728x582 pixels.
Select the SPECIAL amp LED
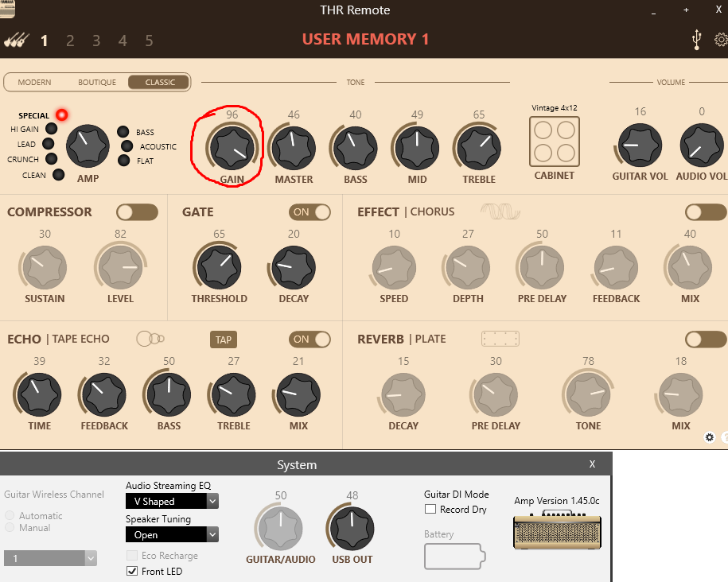pos(62,114)
